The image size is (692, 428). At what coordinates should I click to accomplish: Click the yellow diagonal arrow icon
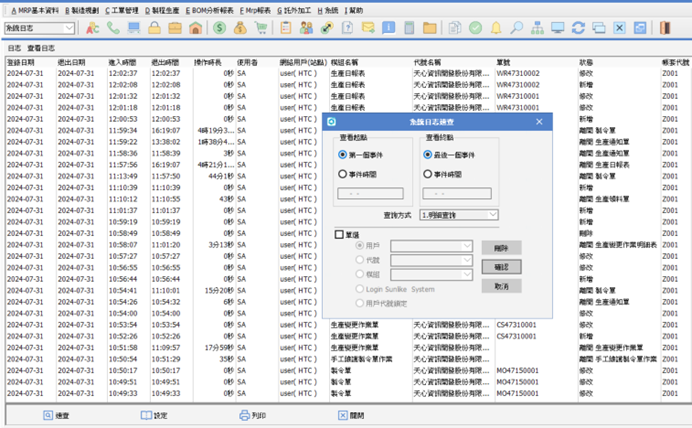coord(327,28)
